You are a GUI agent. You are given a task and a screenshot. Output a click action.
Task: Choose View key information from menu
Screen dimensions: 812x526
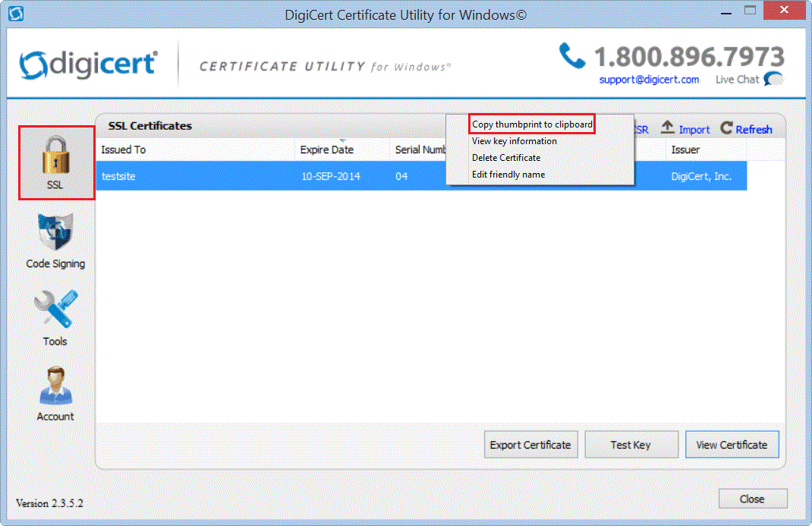(x=514, y=141)
